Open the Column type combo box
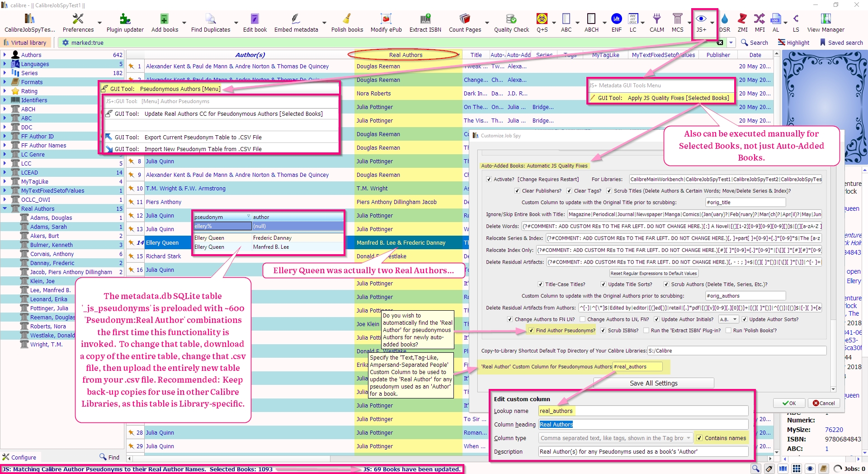This screenshot has height=474, width=868. pyautogui.click(x=616, y=438)
